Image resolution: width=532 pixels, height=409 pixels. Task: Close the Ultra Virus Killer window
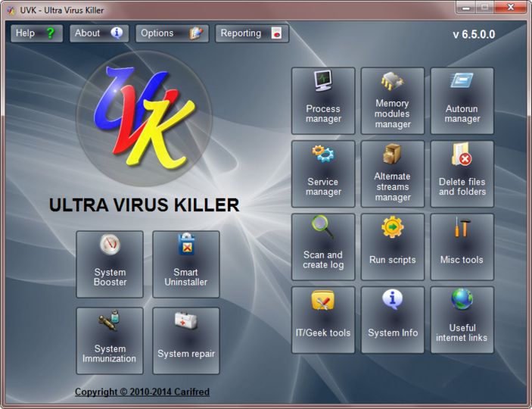coord(511,8)
